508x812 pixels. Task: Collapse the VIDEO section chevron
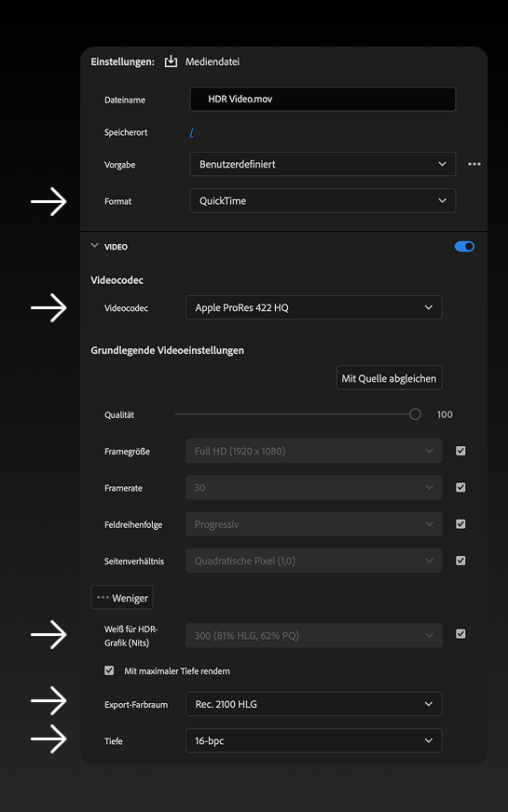[94, 246]
